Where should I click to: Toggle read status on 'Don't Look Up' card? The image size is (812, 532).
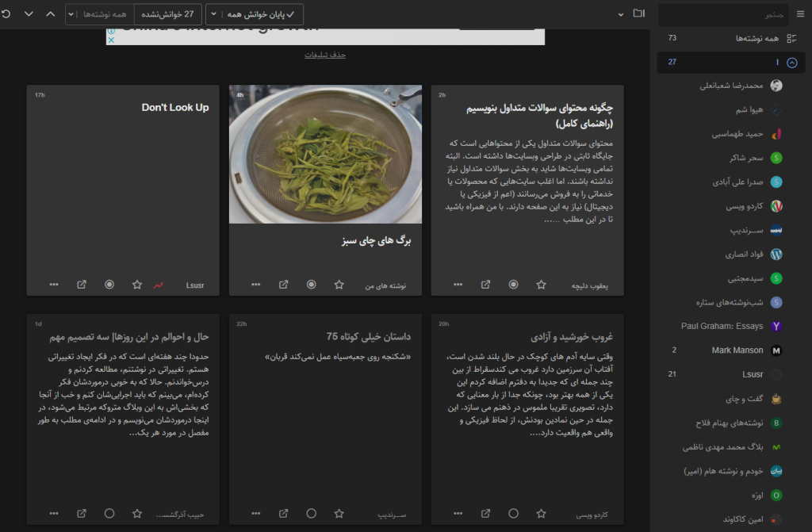[x=109, y=285]
